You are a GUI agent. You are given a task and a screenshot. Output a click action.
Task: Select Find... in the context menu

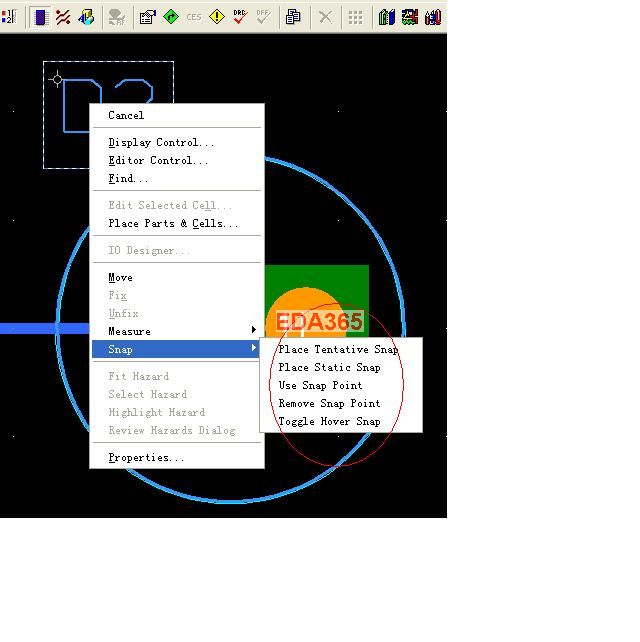(177, 179)
